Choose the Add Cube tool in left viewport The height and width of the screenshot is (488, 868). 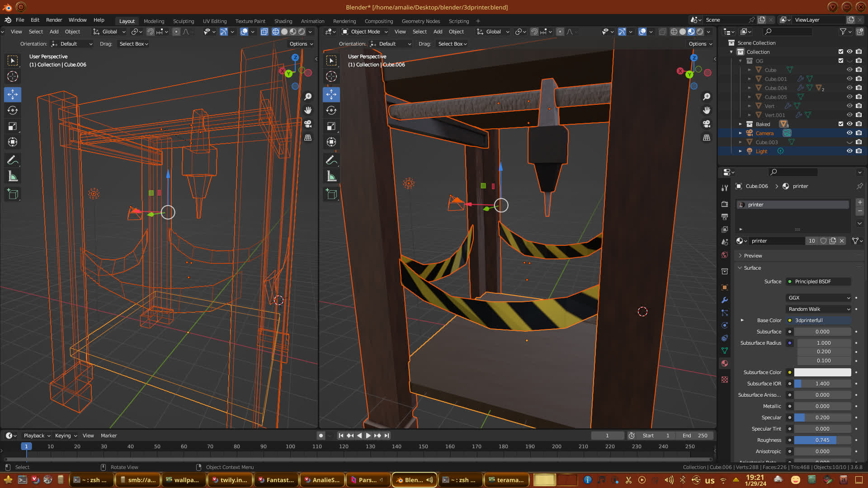[x=13, y=195]
